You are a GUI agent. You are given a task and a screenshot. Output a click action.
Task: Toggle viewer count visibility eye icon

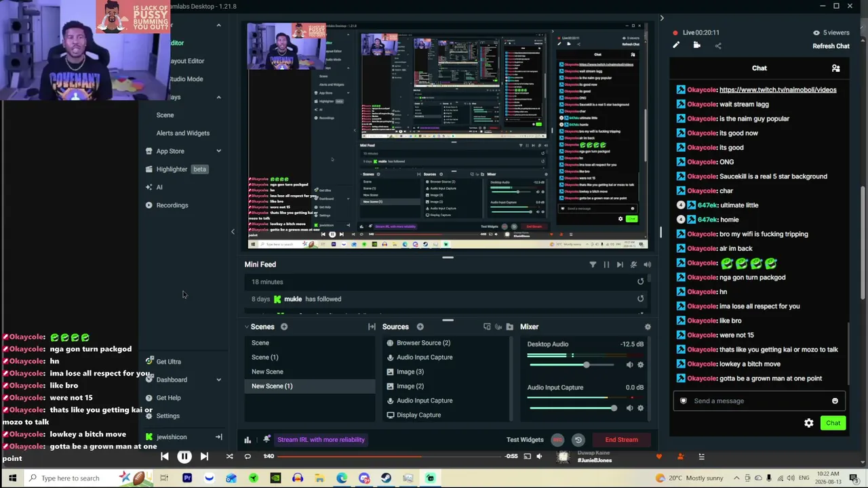pyautogui.click(x=816, y=33)
